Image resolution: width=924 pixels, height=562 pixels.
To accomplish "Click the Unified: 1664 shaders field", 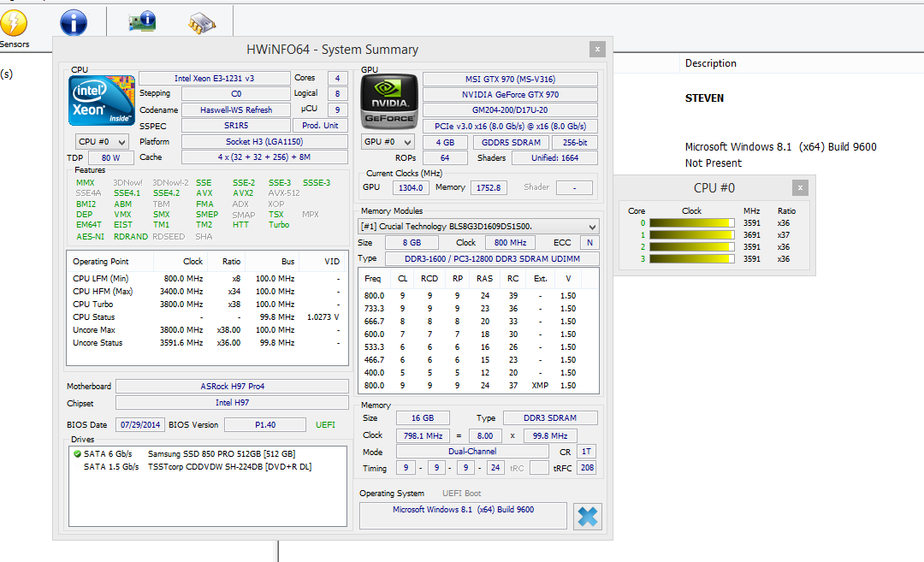I will pyautogui.click(x=554, y=158).
